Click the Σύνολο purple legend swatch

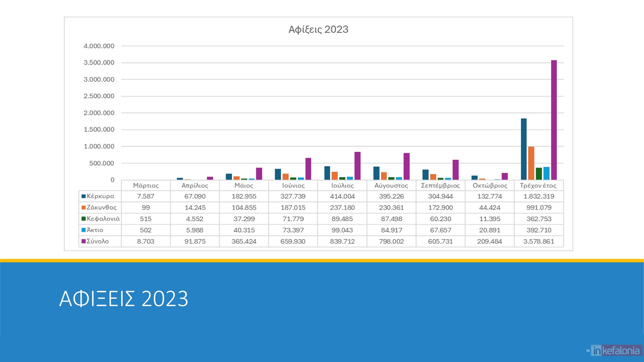83,241
